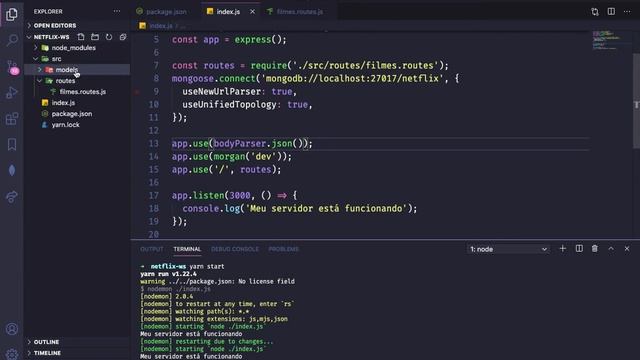This screenshot has height=360, width=640.
Task: Add a new terminal
Action: [x=562, y=249]
